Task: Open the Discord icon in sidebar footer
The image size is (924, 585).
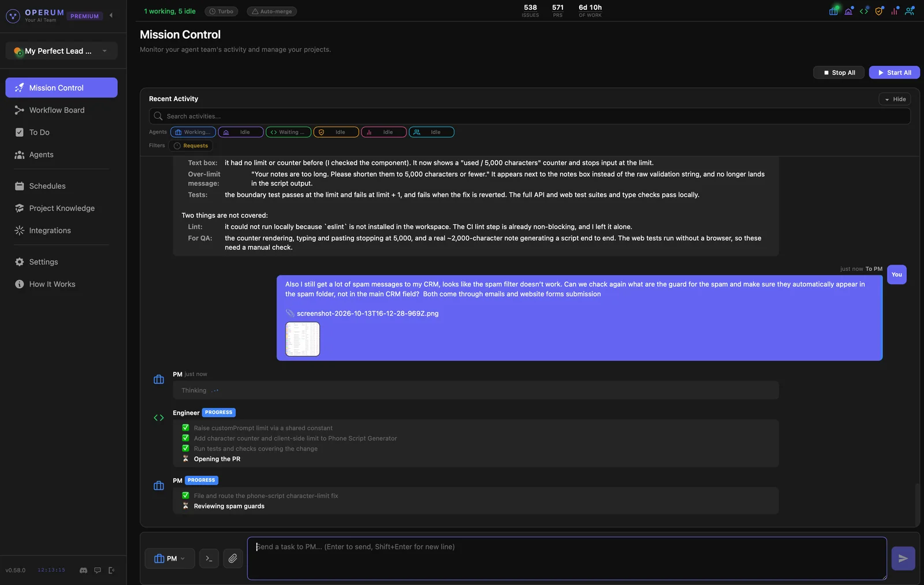Action: [x=83, y=570]
